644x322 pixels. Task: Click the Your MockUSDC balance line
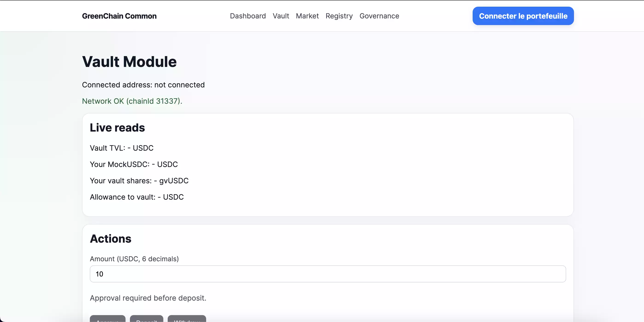coord(134,164)
